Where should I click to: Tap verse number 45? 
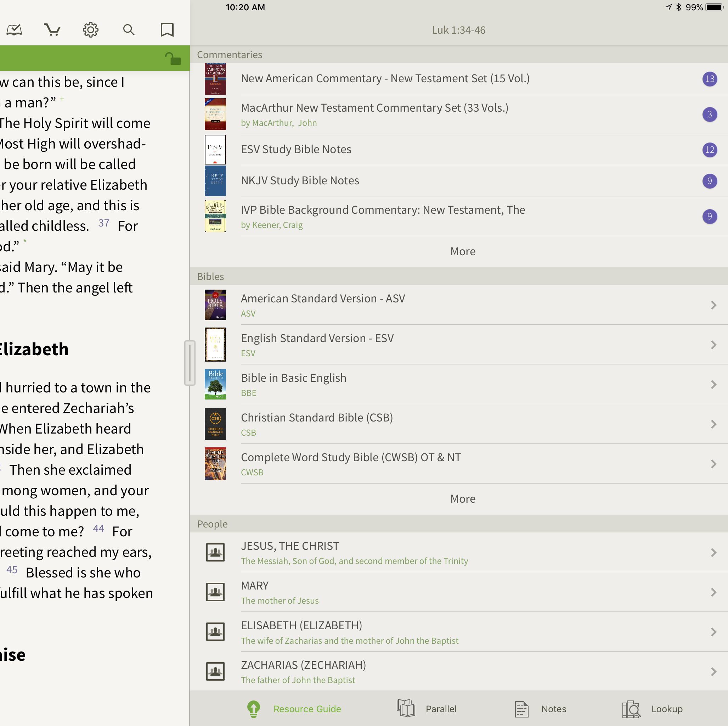pos(12,570)
